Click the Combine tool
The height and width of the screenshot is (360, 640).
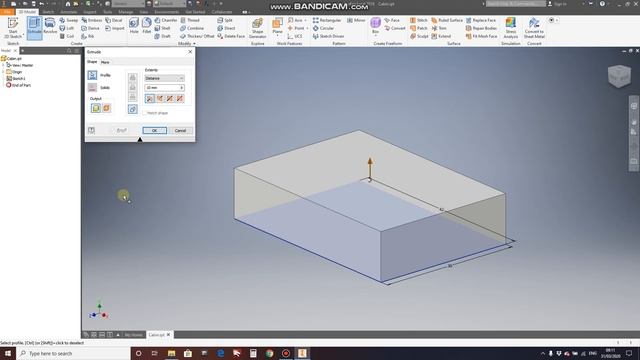pyautogui.click(x=192, y=28)
